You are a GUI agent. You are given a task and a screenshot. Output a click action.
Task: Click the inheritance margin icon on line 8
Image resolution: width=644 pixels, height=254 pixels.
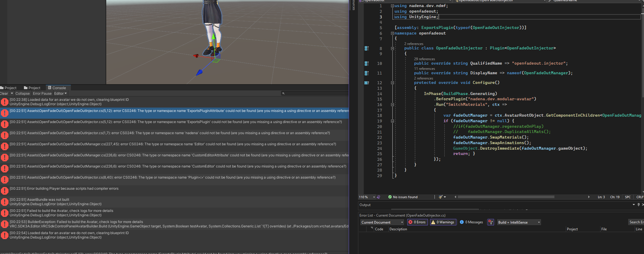pos(366,49)
